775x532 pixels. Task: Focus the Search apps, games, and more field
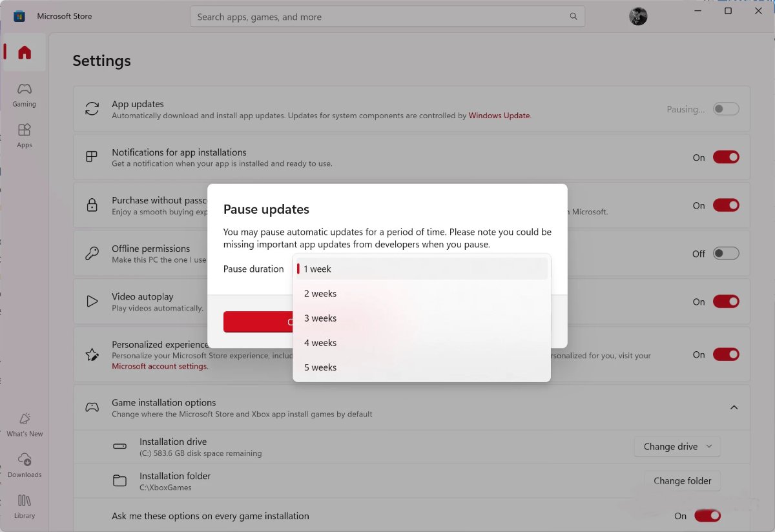pyautogui.click(x=387, y=17)
